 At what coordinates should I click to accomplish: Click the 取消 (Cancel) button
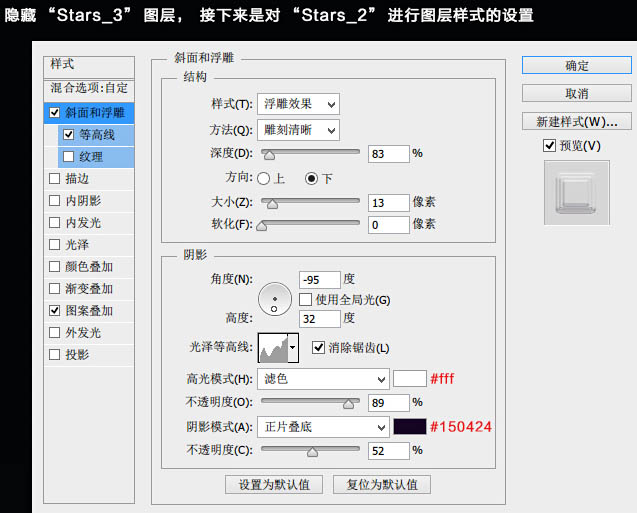click(x=576, y=93)
